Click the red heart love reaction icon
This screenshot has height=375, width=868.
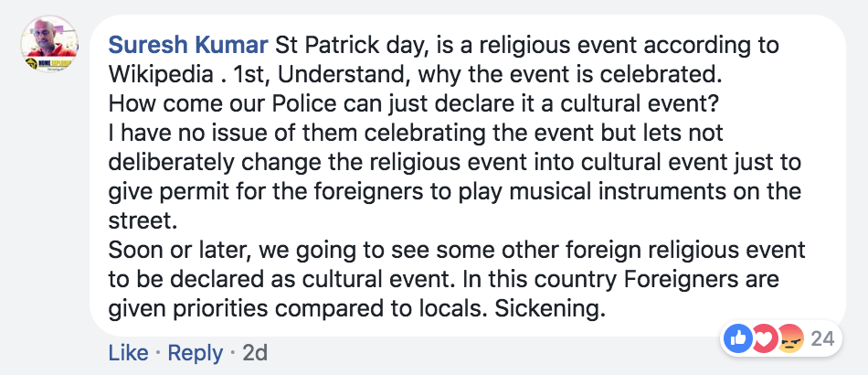[765, 337]
